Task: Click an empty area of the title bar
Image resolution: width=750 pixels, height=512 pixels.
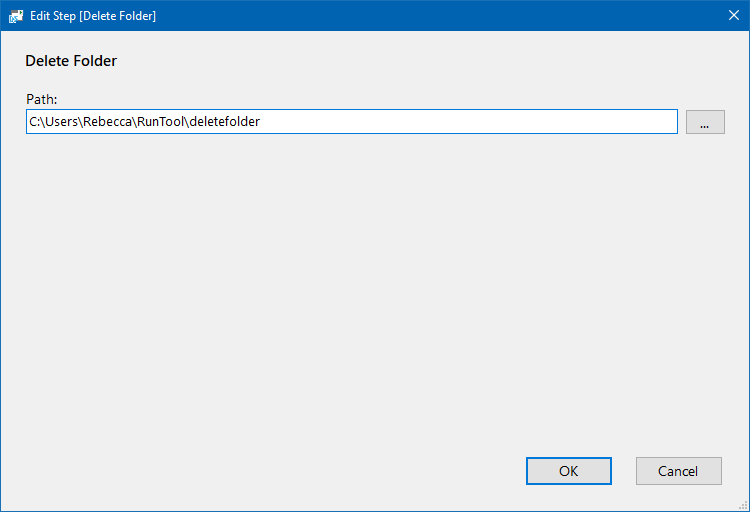Action: click(430, 15)
